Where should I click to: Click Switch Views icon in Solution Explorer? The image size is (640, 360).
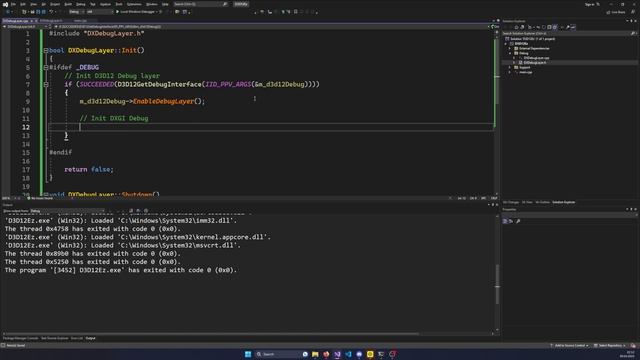522,27
